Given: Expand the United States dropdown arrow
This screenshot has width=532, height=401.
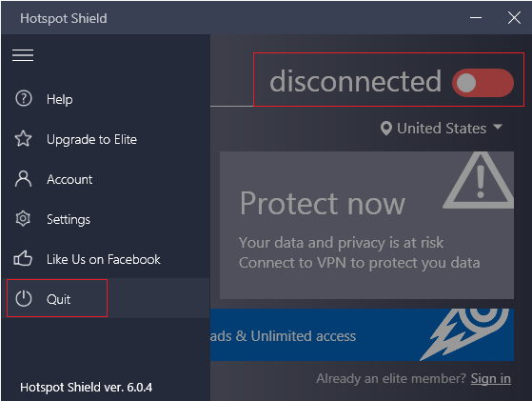Looking at the screenshot, I should pyautogui.click(x=498, y=127).
